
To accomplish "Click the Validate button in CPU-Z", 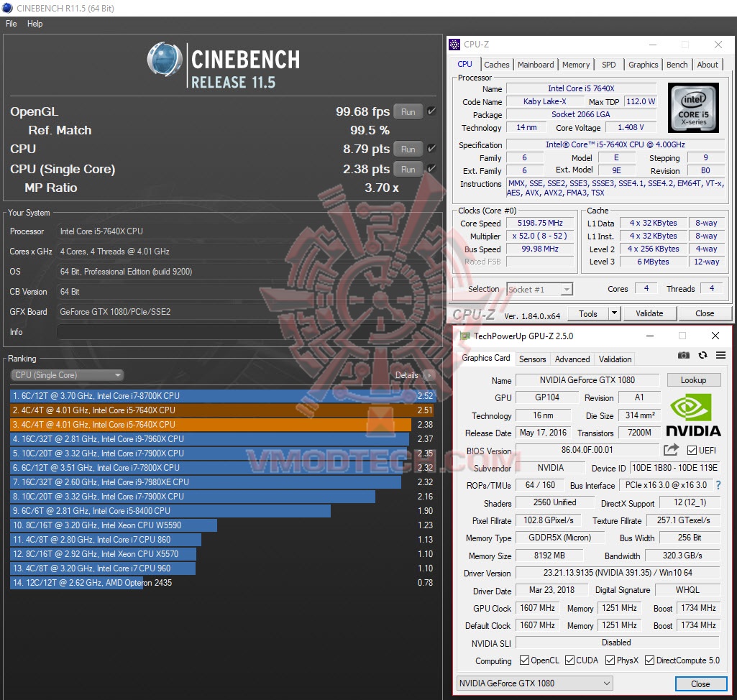I will coord(649,313).
